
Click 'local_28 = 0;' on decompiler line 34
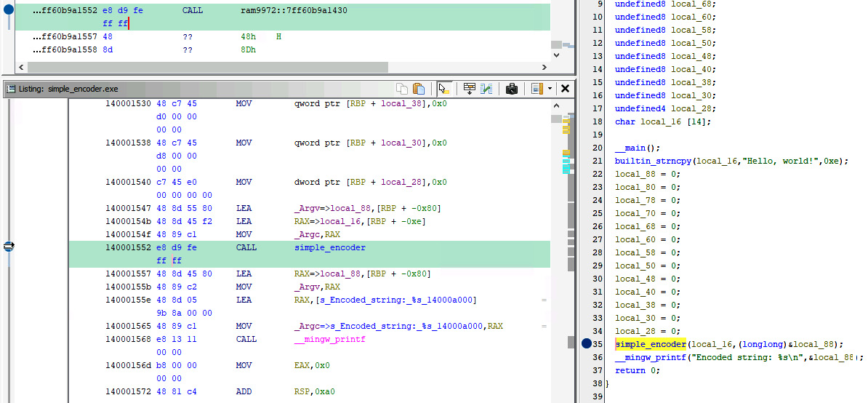[648, 331]
